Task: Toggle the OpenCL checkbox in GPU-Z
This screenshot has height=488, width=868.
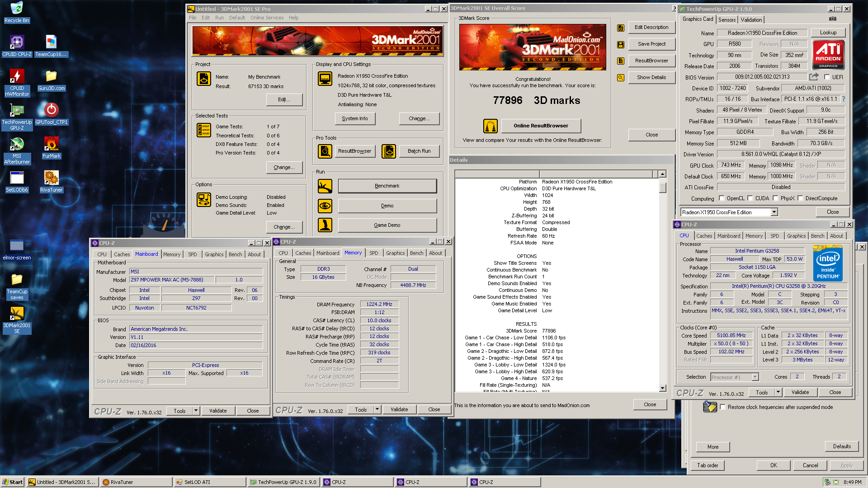Action: pos(722,198)
